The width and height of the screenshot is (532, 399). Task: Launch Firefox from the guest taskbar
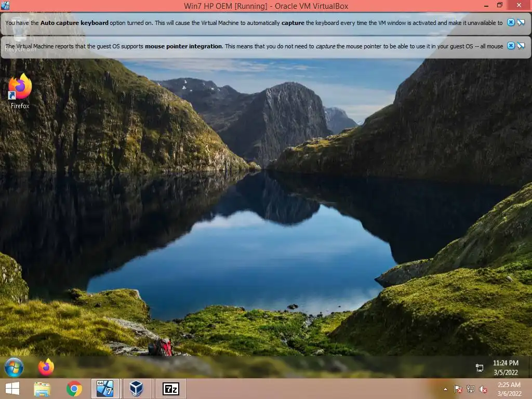point(46,367)
